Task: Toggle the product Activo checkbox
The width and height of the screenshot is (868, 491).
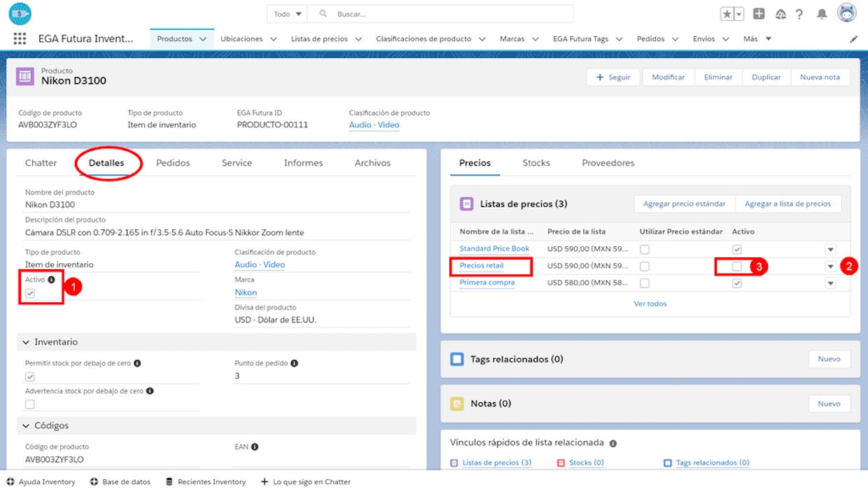Action: (30, 293)
